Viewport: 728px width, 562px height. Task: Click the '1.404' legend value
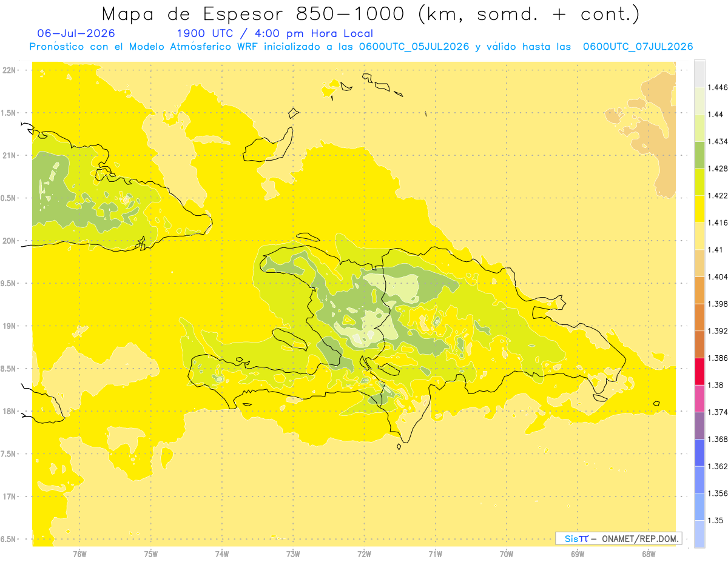tap(717, 276)
